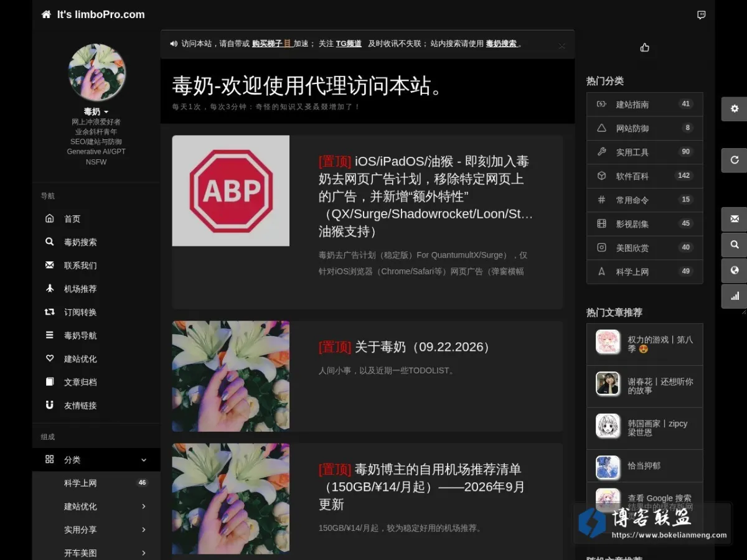Open the 常用命令 hot category

[x=644, y=200]
